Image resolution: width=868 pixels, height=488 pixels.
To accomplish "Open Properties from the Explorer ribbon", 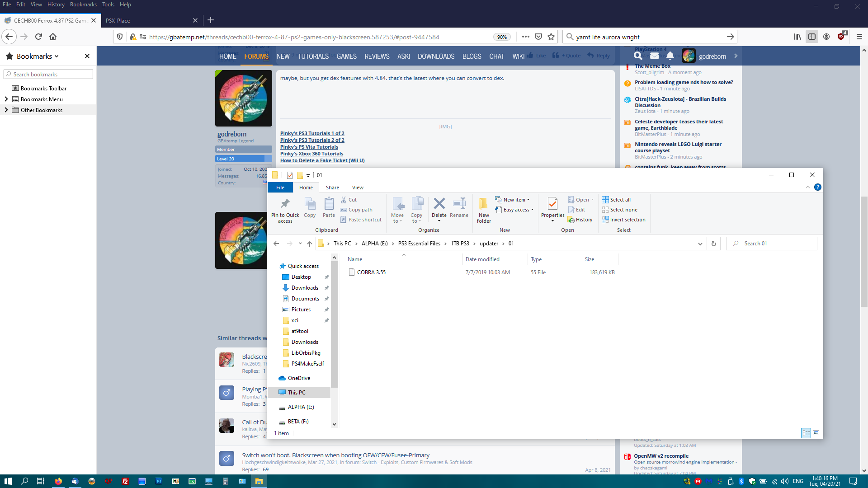I will (x=552, y=209).
